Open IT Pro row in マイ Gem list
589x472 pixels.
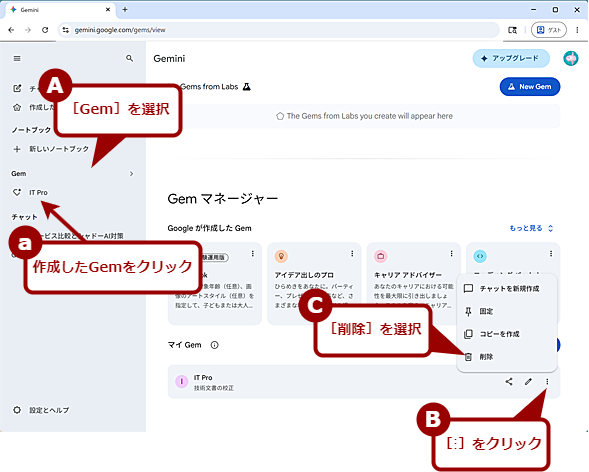(x=364, y=382)
